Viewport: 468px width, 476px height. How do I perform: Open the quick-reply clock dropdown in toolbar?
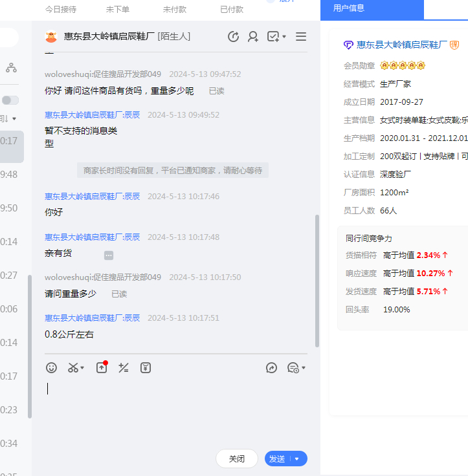tap(296, 367)
